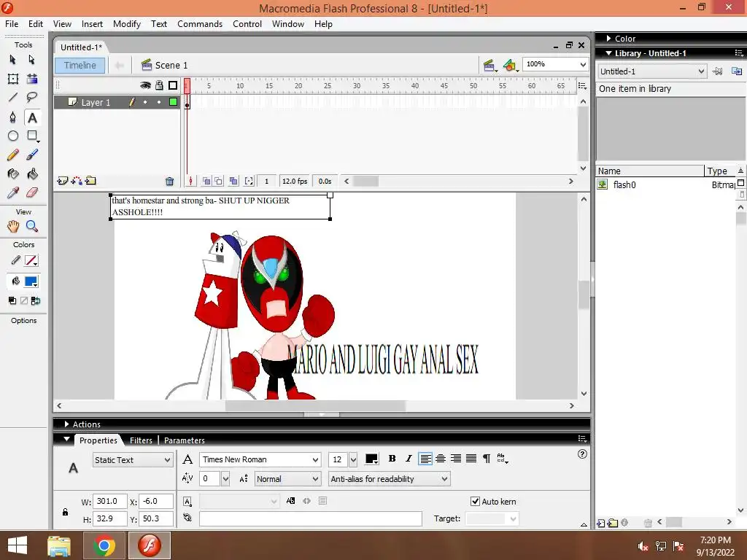The image size is (747, 560).
Task: Open the Commands menu
Action: coord(200,24)
